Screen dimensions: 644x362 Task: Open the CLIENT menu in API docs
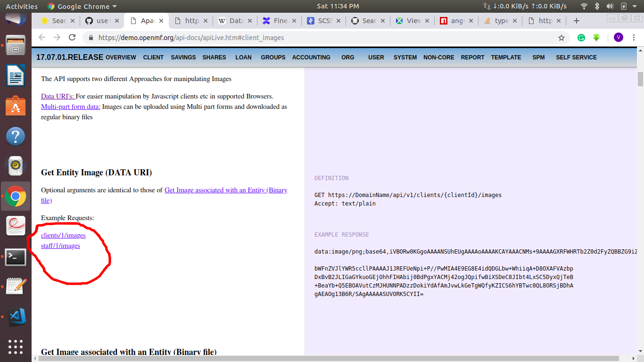point(153,58)
